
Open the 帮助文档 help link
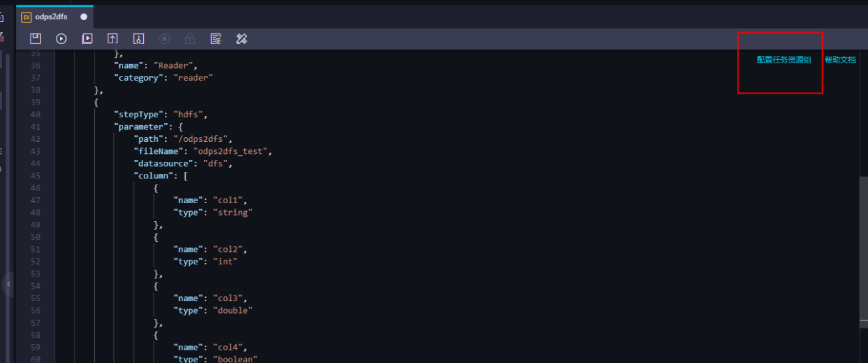tap(840, 60)
